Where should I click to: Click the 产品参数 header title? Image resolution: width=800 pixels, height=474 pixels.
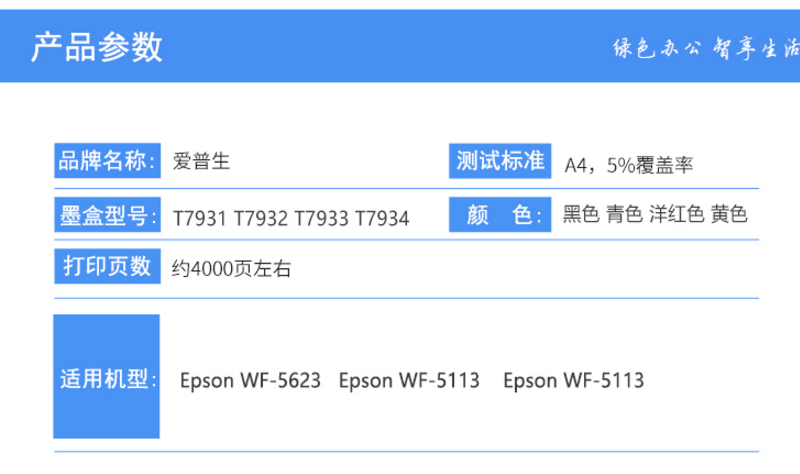(96, 47)
